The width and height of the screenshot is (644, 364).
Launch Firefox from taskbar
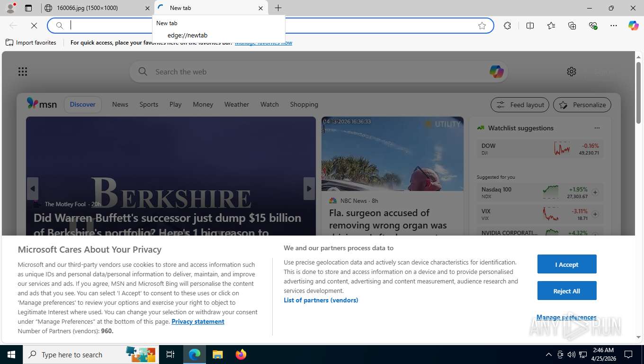[x=241, y=355]
